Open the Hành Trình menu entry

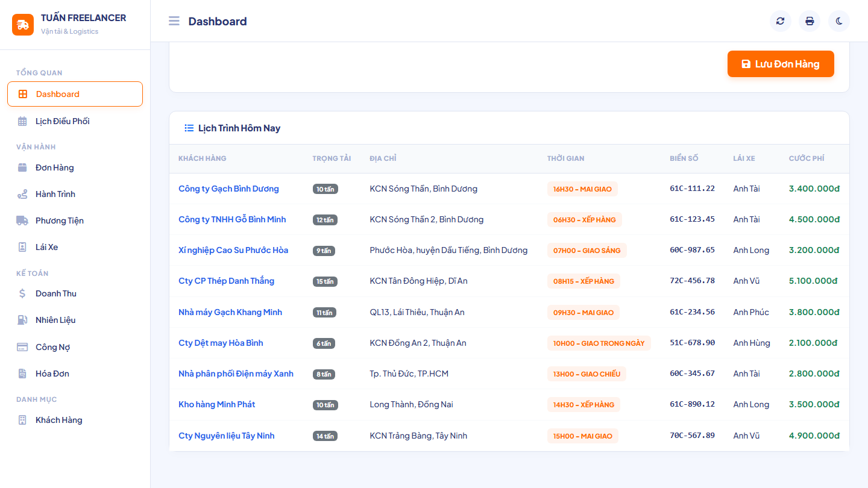(x=75, y=194)
